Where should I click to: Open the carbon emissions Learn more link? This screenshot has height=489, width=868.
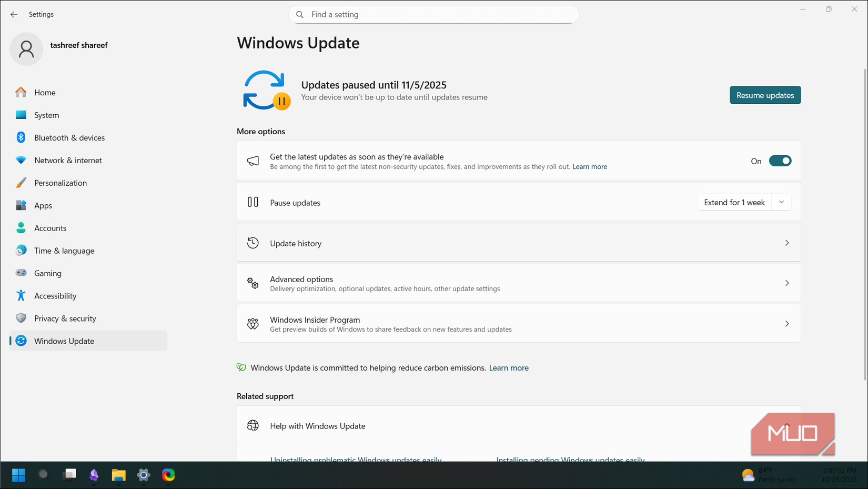click(x=509, y=367)
